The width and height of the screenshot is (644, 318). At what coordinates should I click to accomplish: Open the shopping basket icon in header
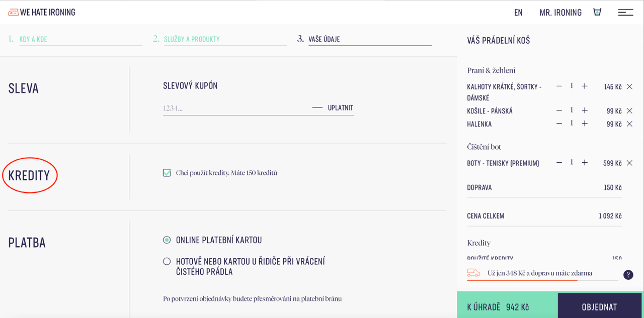click(x=597, y=12)
